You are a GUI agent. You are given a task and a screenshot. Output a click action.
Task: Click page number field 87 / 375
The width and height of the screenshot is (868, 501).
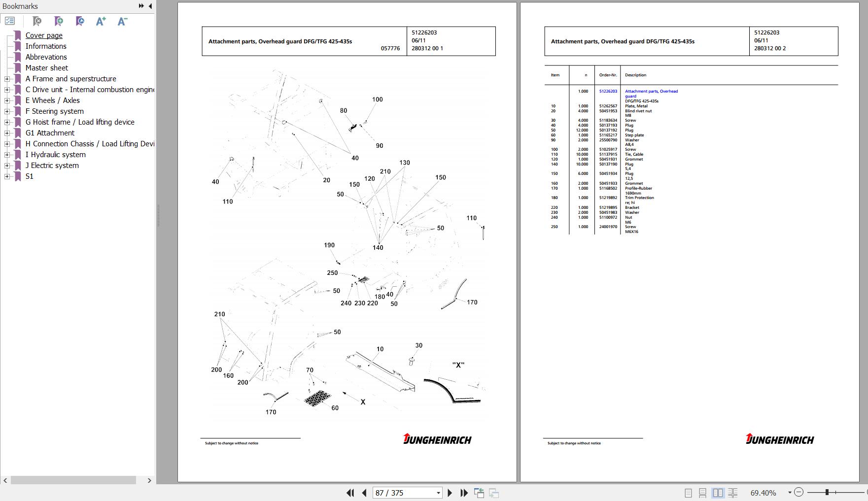coord(404,493)
